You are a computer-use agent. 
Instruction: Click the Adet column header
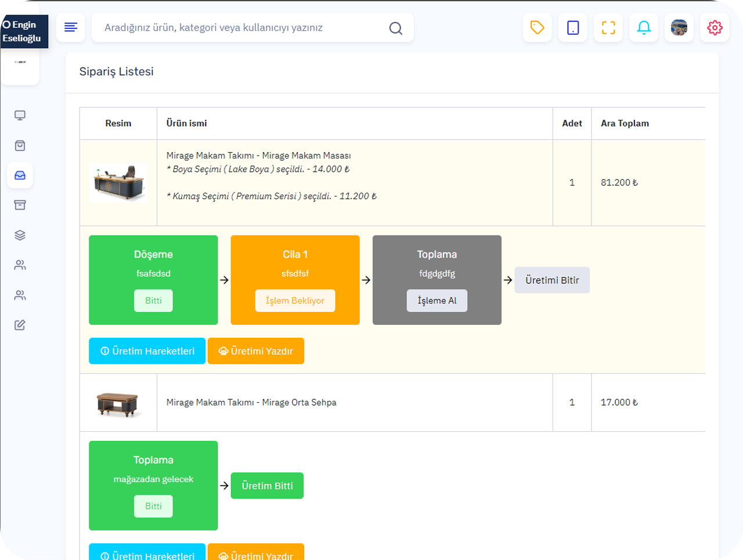pos(572,123)
